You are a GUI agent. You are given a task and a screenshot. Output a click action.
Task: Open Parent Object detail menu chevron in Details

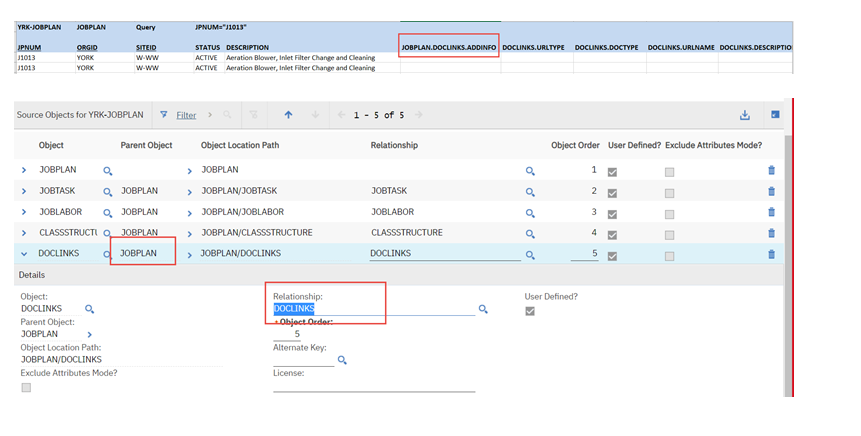tap(90, 335)
